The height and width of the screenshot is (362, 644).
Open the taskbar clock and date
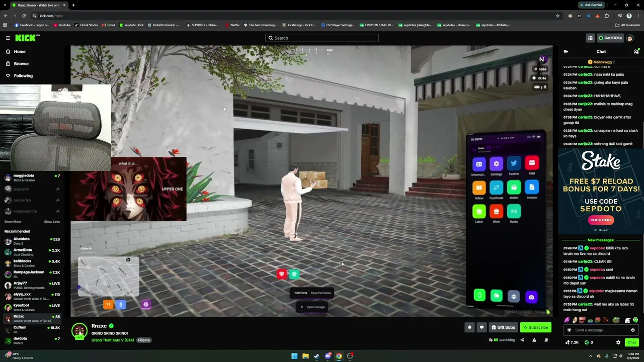[x=633, y=356]
